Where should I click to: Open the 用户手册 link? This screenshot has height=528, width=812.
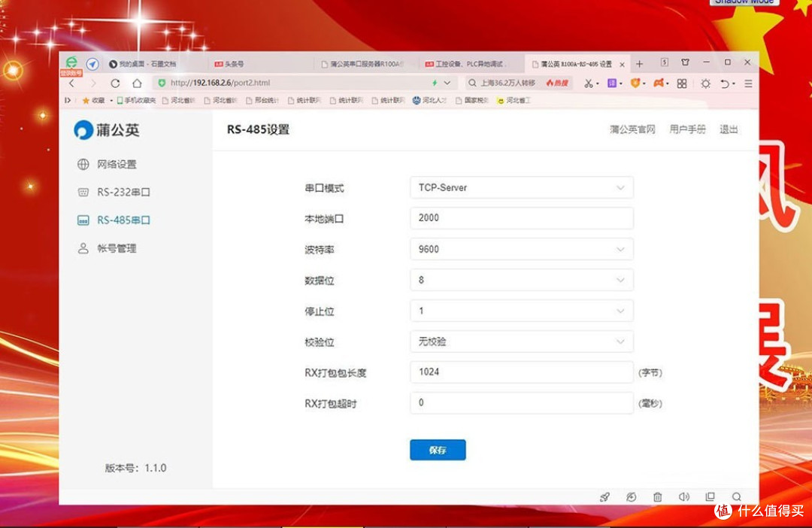click(x=687, y=129)
